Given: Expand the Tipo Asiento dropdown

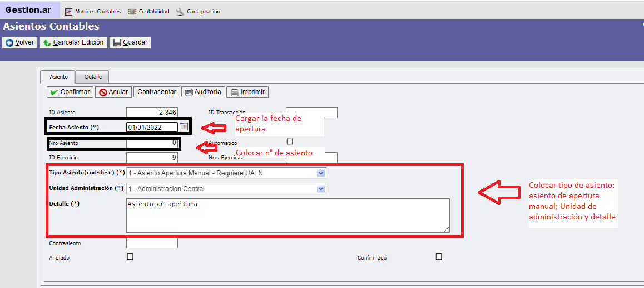Looking at the screenshot, I should [320, 173].
